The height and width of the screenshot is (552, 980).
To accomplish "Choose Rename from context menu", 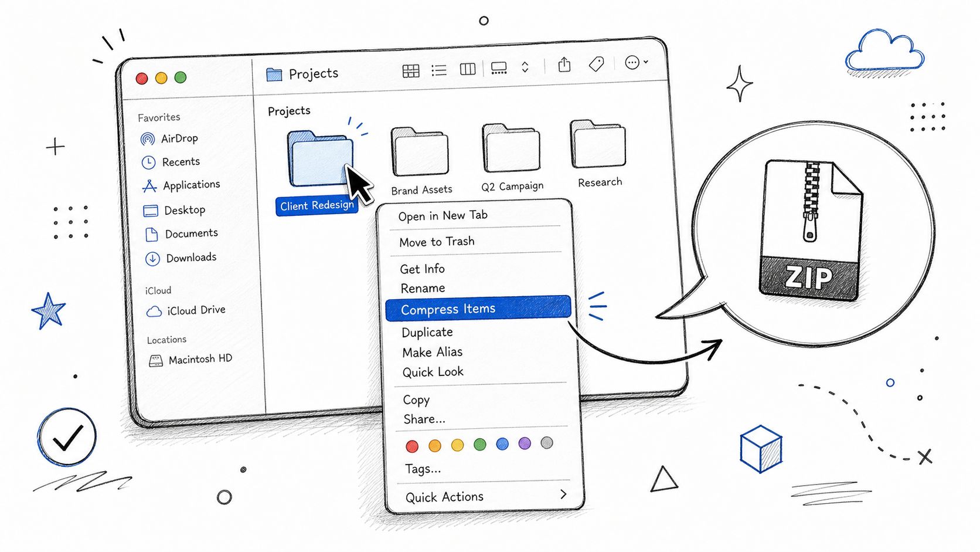I will pyautogui.click(x=423, y=288).
